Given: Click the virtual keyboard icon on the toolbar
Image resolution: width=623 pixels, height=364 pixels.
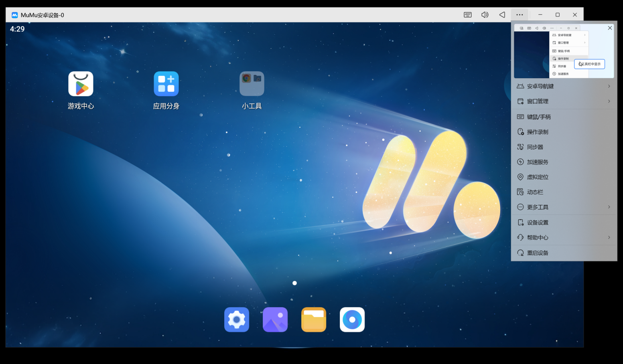Looking at the screenshot, I should pyautogui.click(x=467, y=14).
